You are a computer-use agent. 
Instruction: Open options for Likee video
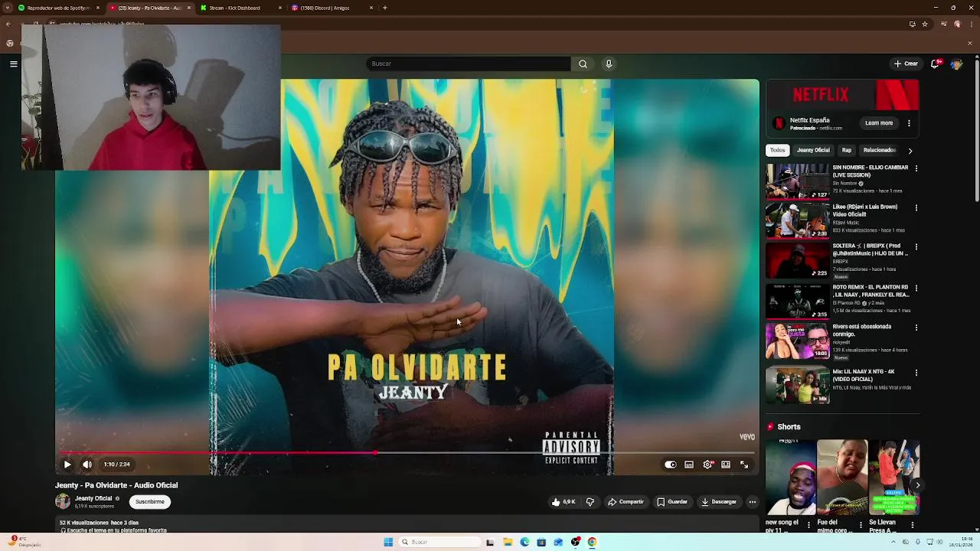tap(916, 207)
